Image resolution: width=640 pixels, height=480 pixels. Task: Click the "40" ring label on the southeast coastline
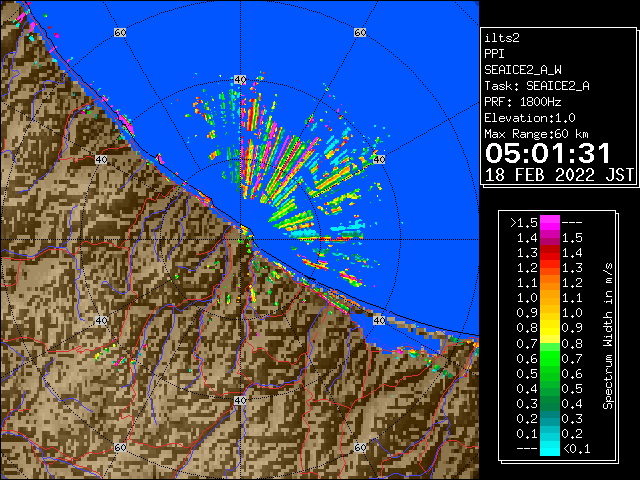click(379, 320)
